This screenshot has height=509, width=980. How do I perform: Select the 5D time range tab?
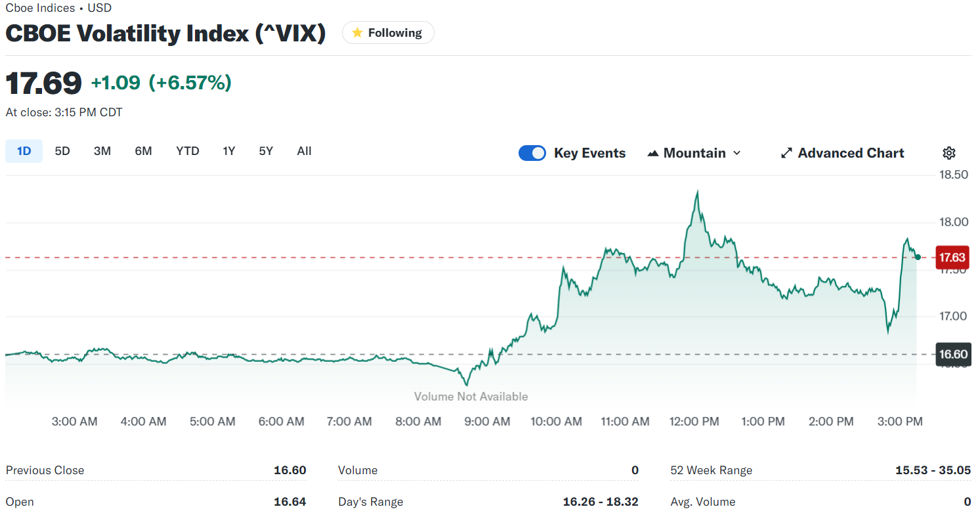point(62,151)
